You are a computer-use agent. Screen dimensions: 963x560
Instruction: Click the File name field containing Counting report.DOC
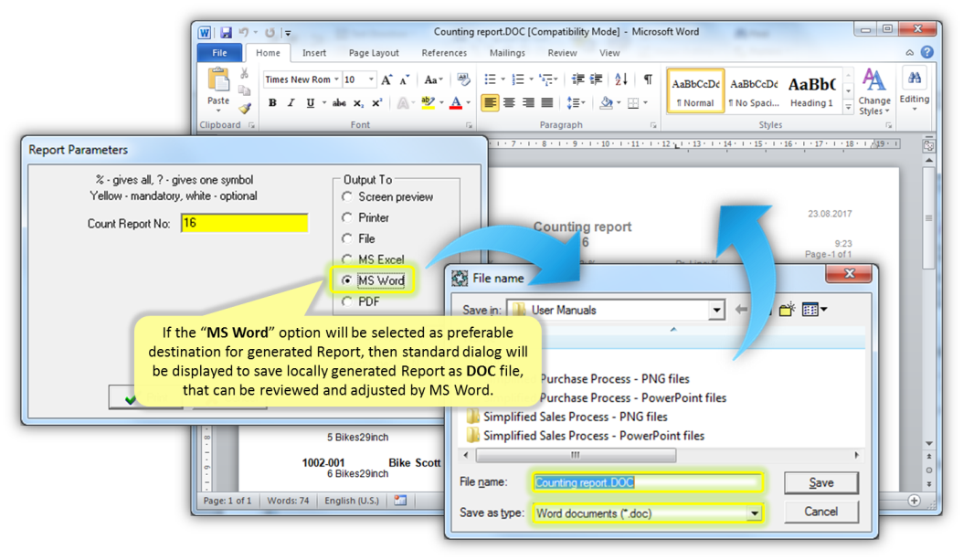click(647, 482)
